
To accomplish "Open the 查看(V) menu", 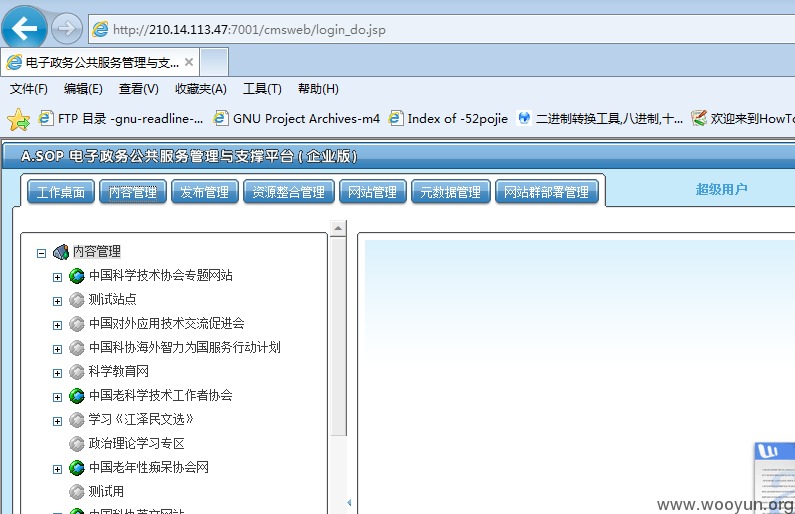I will tap(138, 89).
